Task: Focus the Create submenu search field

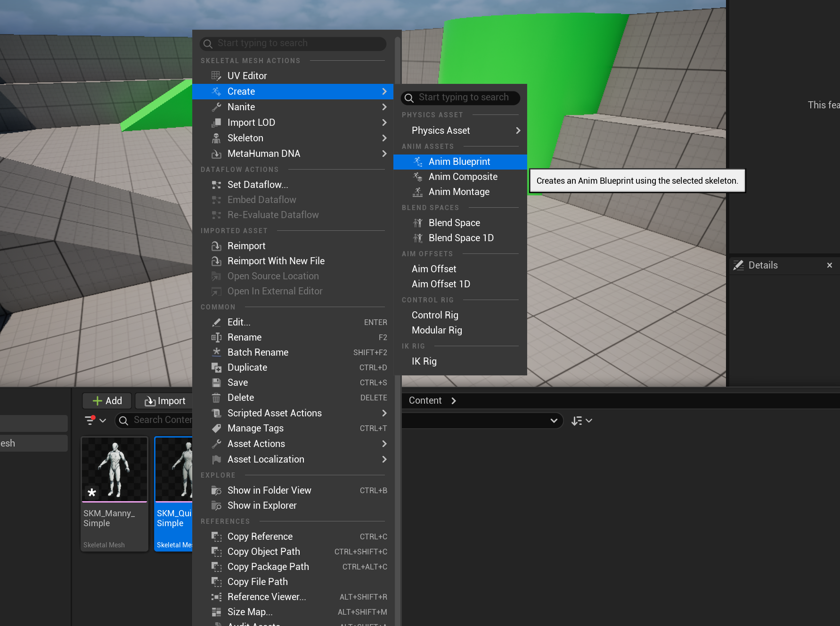Action: (460, 98)
